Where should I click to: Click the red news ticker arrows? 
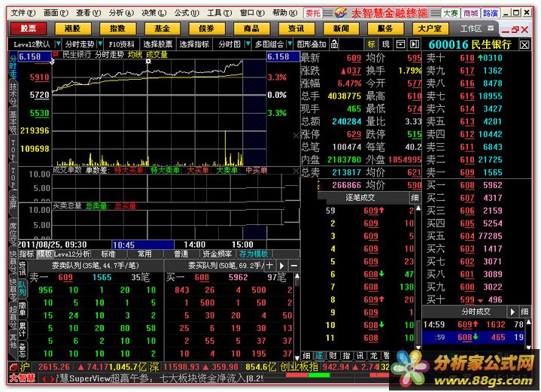(48, 378)
